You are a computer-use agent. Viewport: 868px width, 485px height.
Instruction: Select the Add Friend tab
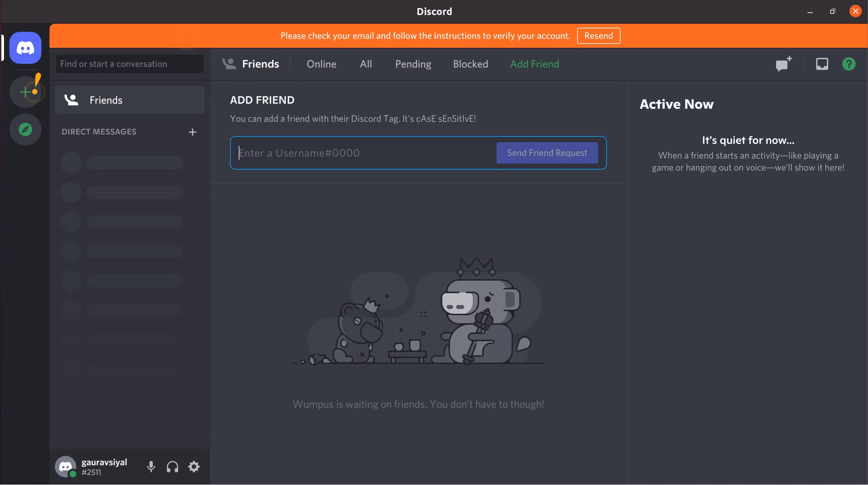tap(534, 64)
